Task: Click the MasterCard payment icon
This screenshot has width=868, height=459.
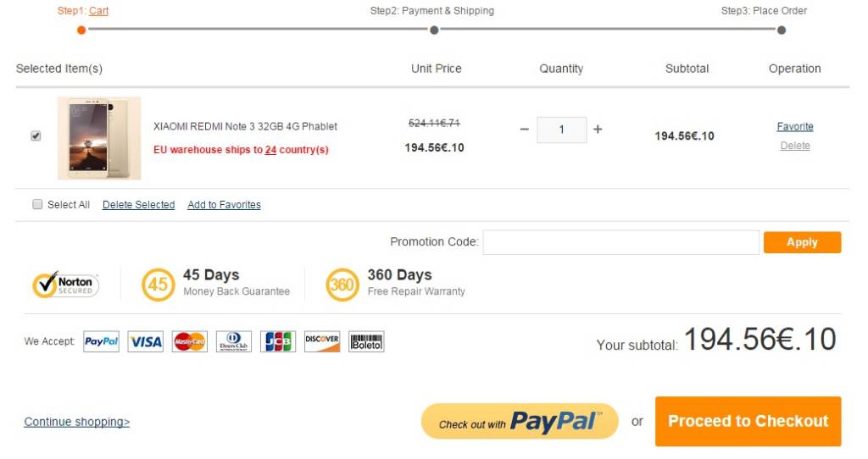Action: tap(190, 341)
